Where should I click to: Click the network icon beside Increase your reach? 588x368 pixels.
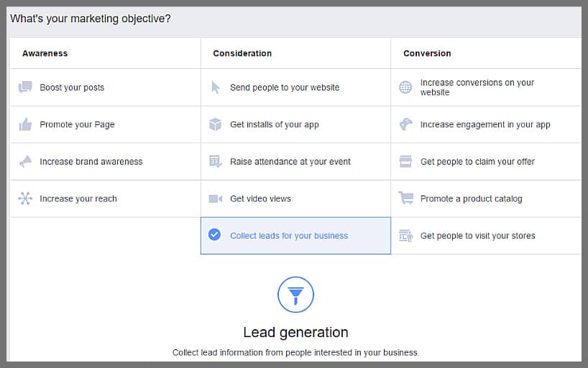point(25,199)
